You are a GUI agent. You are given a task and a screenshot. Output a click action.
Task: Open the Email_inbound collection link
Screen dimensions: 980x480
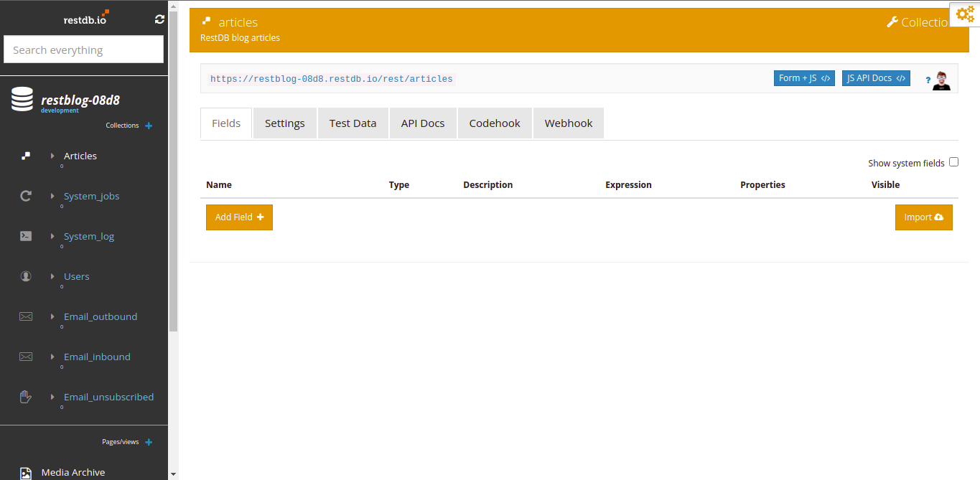pyautogui.click(x=97, y=357)
